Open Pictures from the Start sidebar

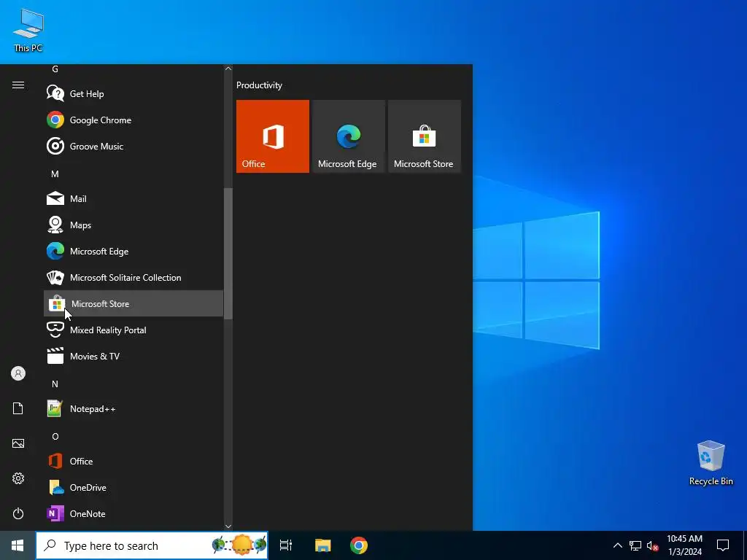(18, 443)
